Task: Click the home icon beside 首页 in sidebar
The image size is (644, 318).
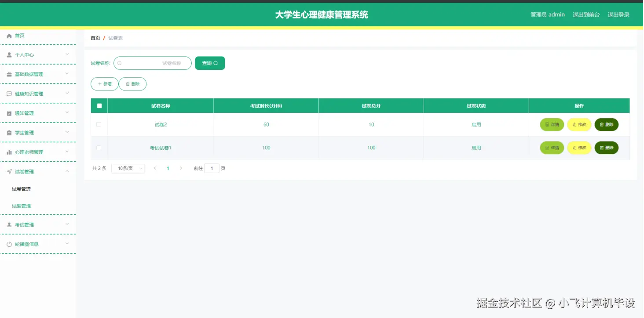Action: 9,36
